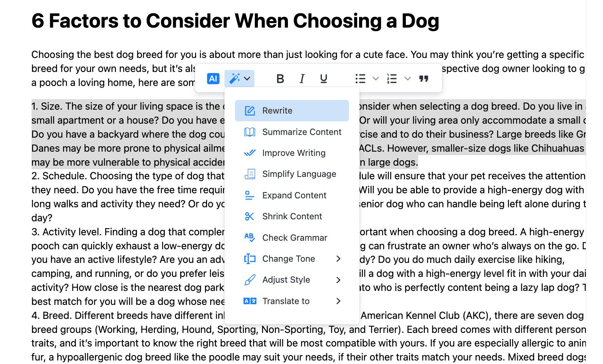This screenshot has height=364, width=603.
Task: Open the Change Tone submenu arrow
Action: tap(338, 259)
